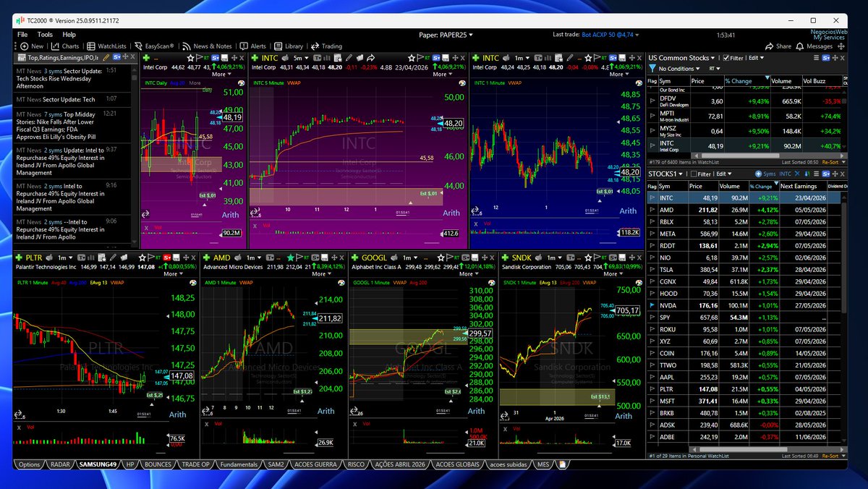Click Re-Sort in STOCKS1 footer
The height and width of the screenshot is (489, 868).
[830, 456]
